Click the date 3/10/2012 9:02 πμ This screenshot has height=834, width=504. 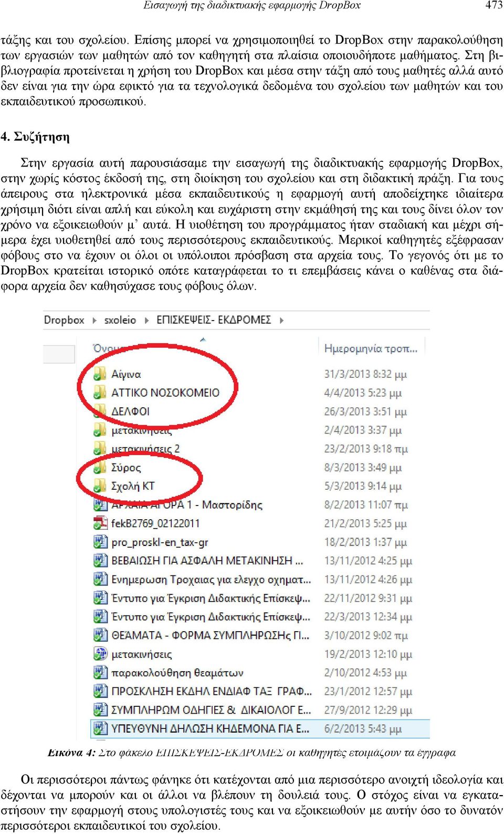tap(366, 635)
